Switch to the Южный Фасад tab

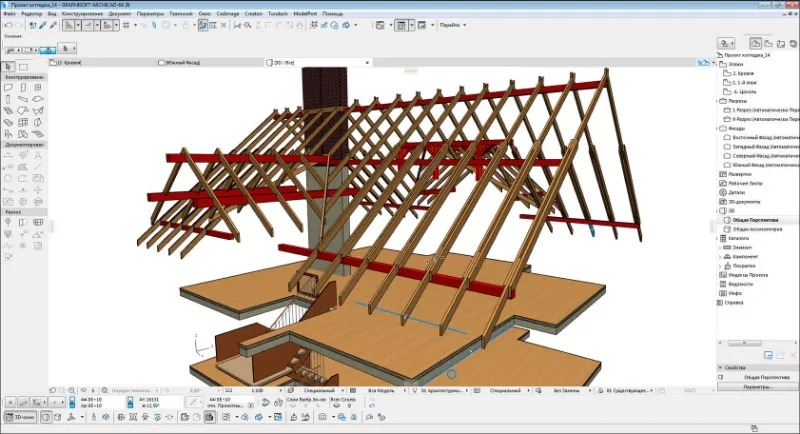(179, 62)
